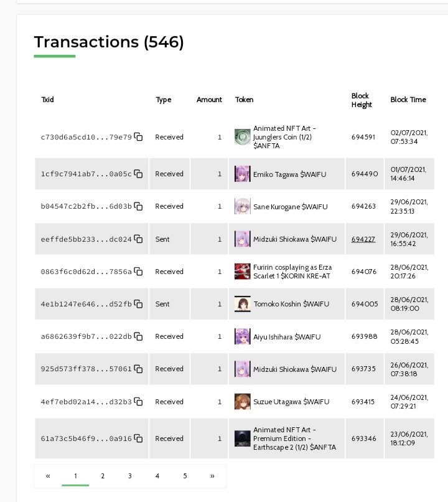Select page 3 in pagination
Screen dimensions: 448x502
[x=130, y=476]
